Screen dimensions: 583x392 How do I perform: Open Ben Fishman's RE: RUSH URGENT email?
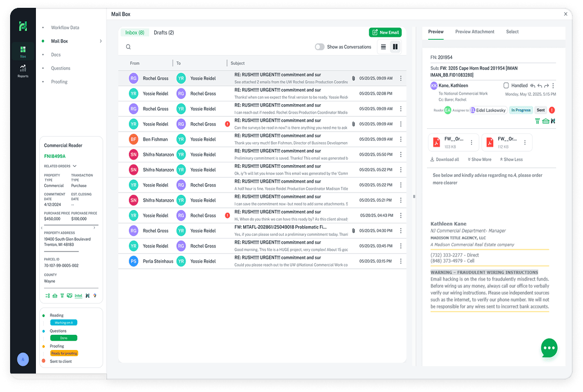tap(262, 139)
